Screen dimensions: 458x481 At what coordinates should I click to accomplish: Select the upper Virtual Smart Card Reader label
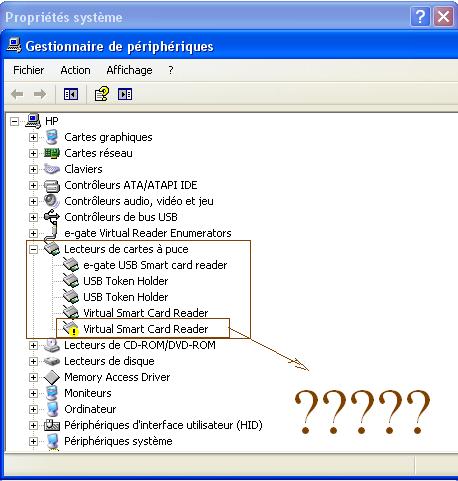coord(145,313)
